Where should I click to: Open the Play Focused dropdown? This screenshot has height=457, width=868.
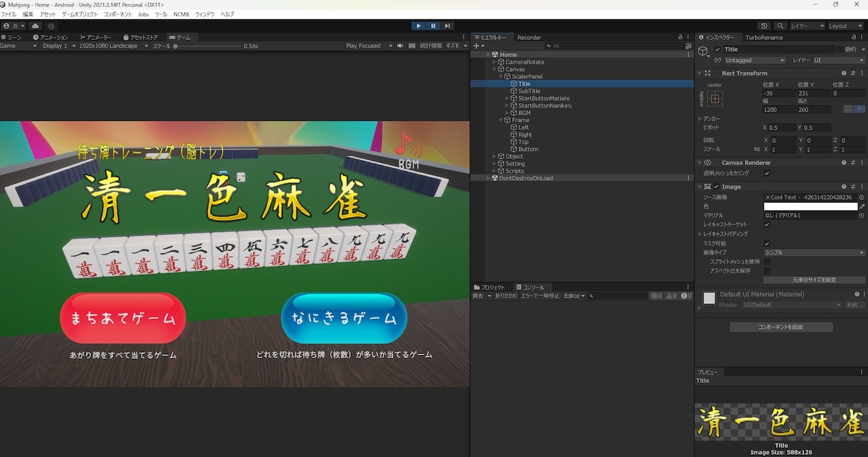click(x=369, y=46)
